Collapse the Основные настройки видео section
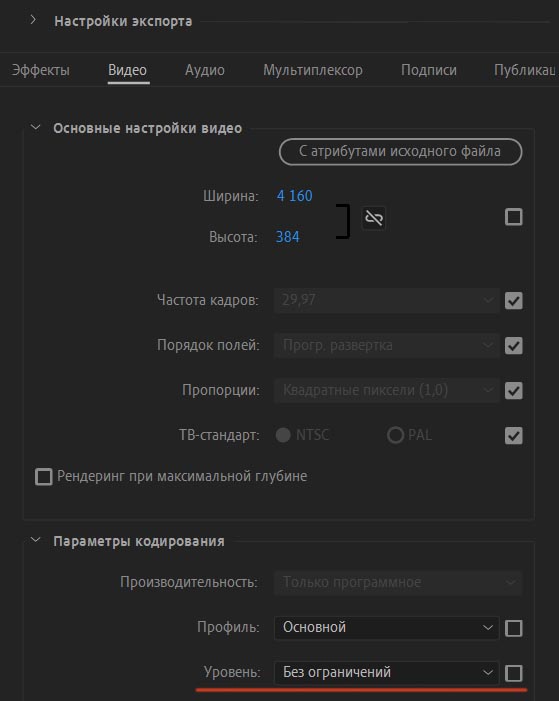The height and width of the screenshot is (701, 559). coord(35,128)
